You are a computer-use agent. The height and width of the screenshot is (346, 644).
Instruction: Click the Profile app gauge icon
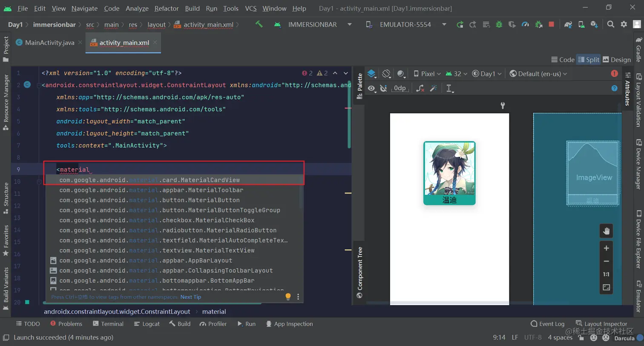tap(525, 25)
